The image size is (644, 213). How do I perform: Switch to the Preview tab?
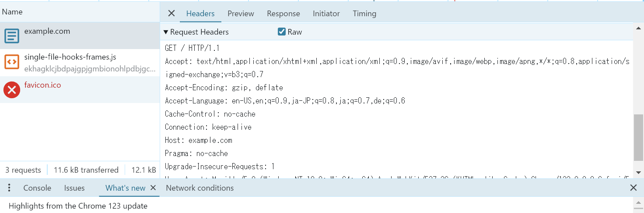[x=241, y=14]
